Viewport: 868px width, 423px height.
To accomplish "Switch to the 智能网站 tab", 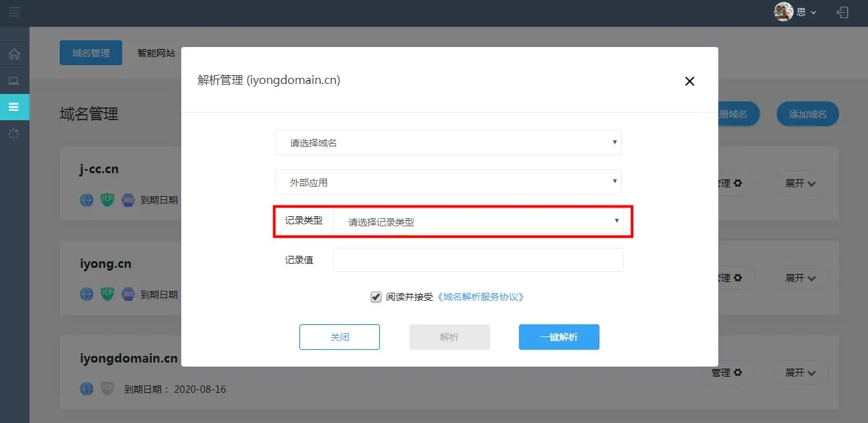I will [x=156, y=53].
